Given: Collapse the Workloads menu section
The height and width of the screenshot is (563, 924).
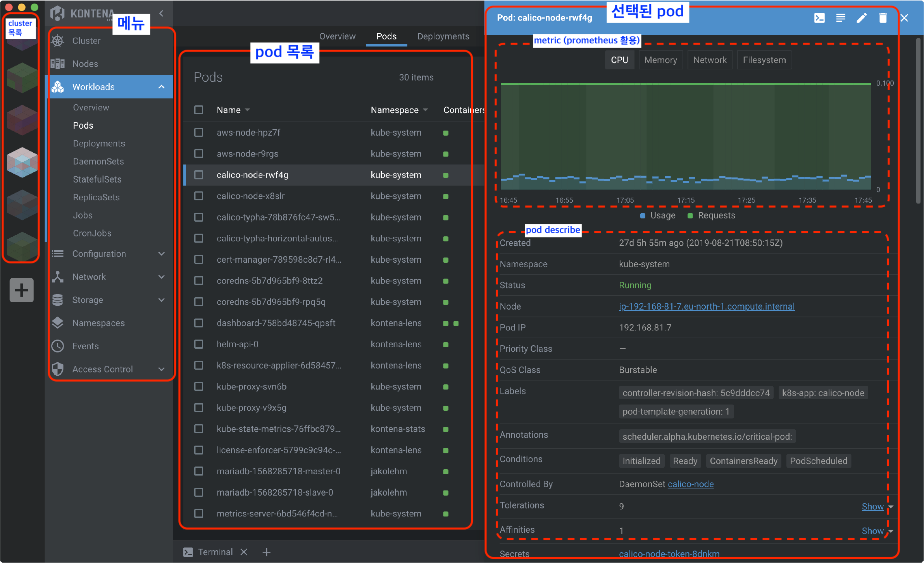Looking at the screenshot, I should point(162,87).
